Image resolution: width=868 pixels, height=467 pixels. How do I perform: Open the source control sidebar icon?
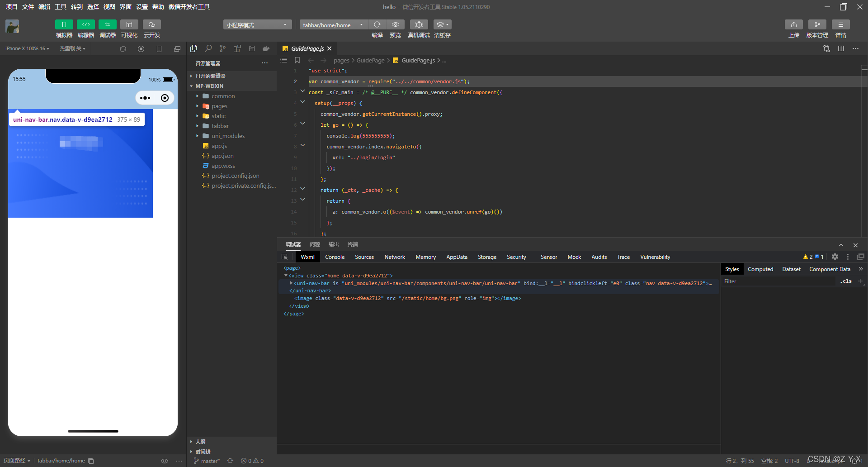click(x=222, y=48)
